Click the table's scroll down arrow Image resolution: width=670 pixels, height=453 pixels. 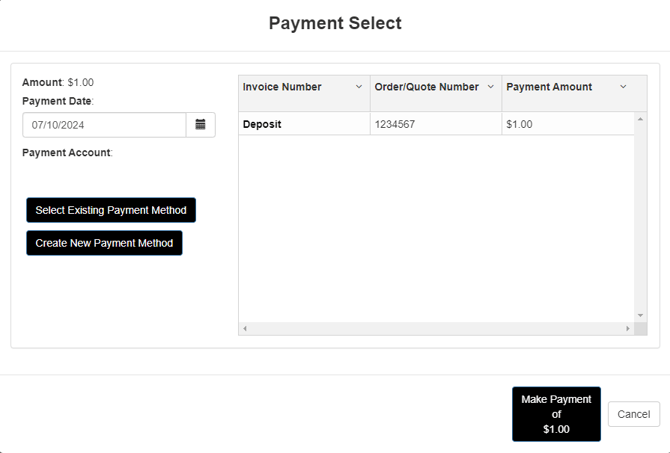click(x=641, y=316)
